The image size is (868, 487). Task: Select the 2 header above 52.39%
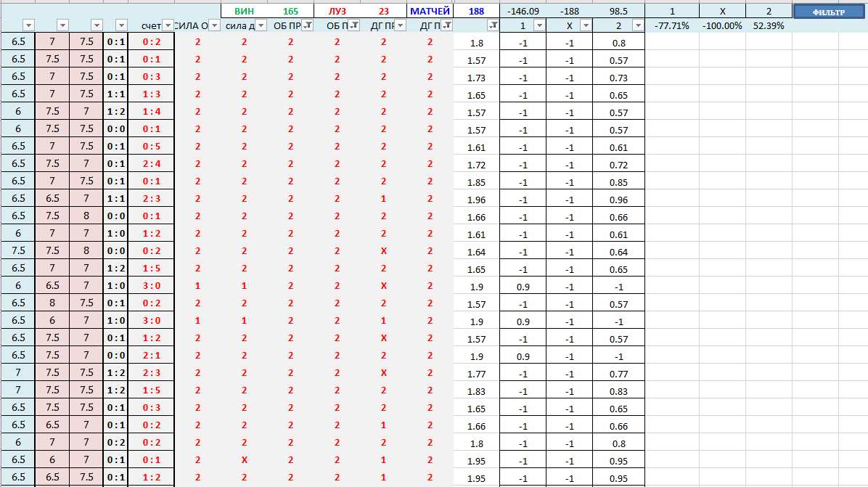[769, 11]
